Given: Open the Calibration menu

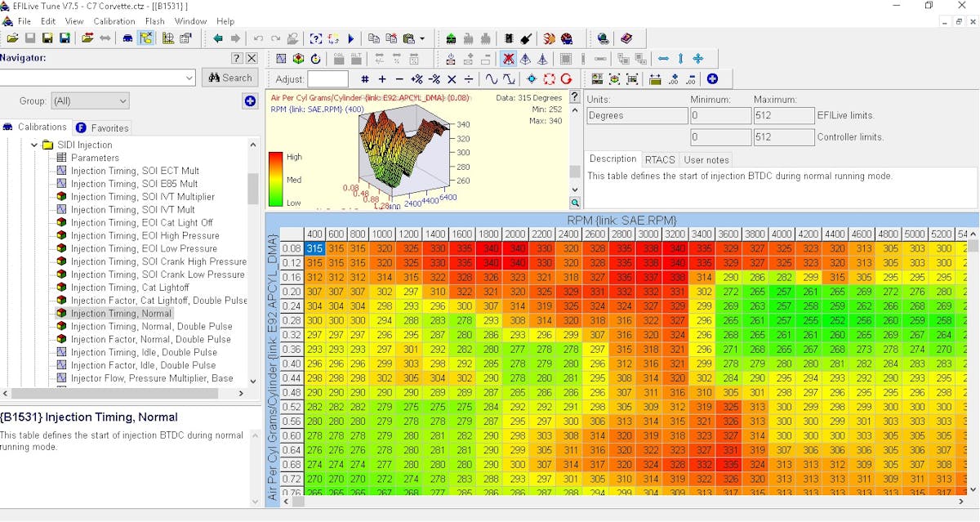Looking at the screenshot, I should pyautogui.click(x=114, y=21).
